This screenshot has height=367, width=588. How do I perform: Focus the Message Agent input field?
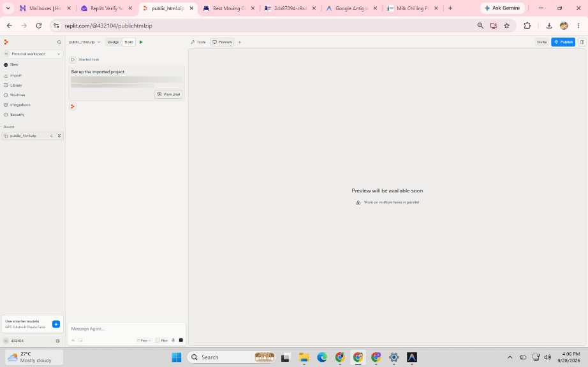coord(127,328)
